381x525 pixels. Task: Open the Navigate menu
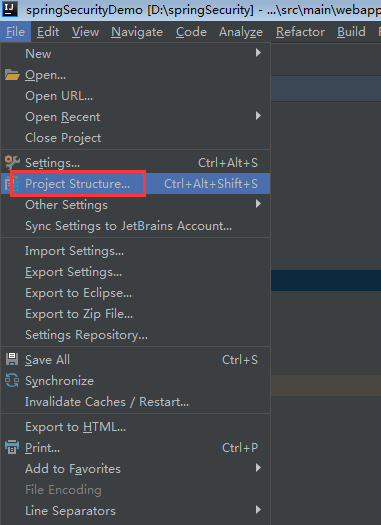137,32
